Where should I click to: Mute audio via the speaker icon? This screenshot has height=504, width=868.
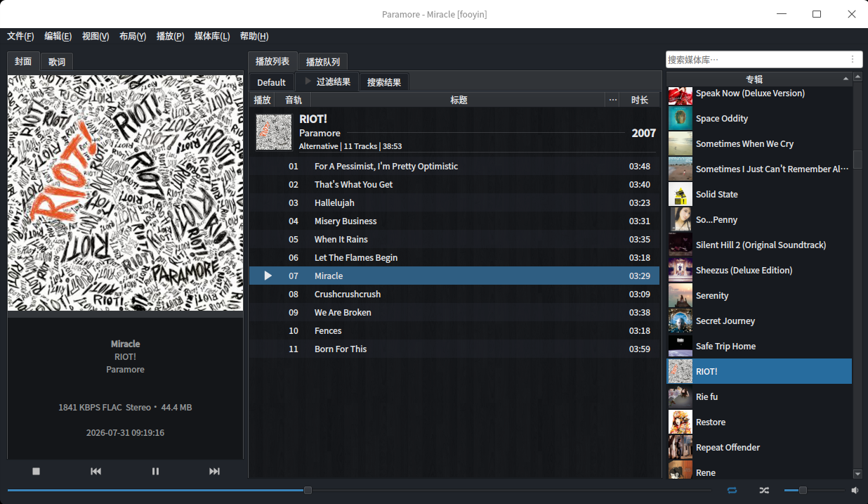coord(855,490)
